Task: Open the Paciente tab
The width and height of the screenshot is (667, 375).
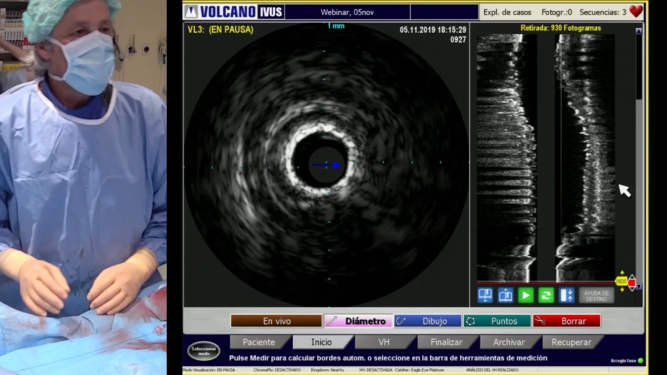Action: (x=259, y=342)
